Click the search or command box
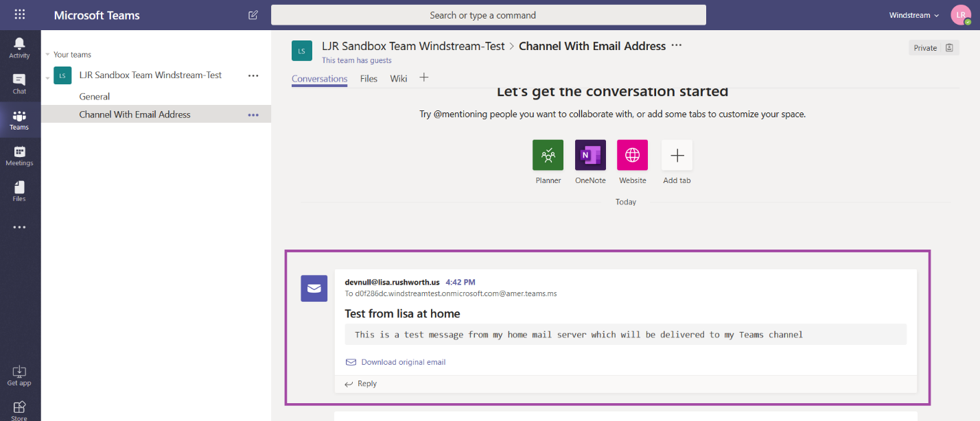 488,15
